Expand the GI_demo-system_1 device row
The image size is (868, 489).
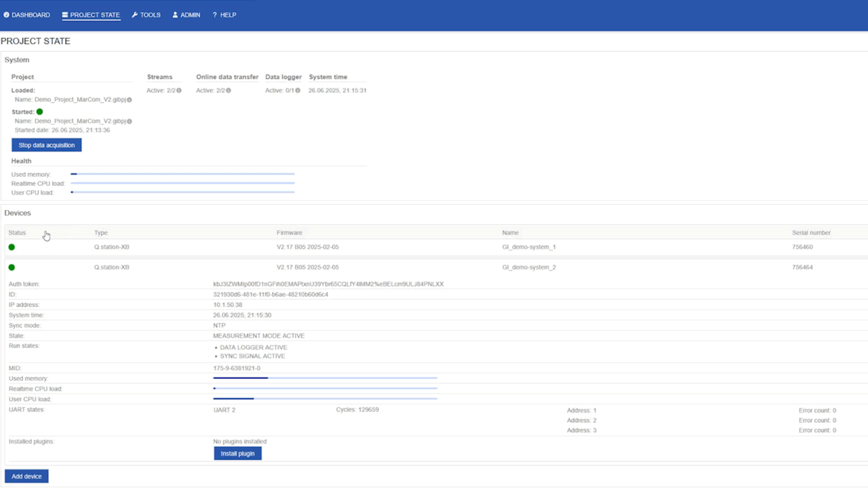coord(436,247)
